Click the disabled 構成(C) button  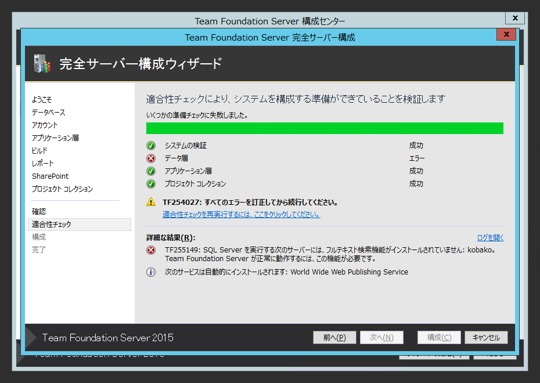(439, 338)
